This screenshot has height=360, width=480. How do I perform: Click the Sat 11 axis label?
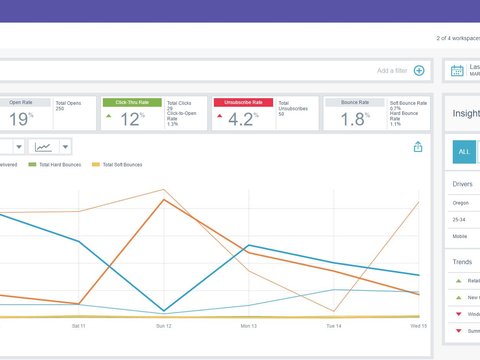pos(79,326)
